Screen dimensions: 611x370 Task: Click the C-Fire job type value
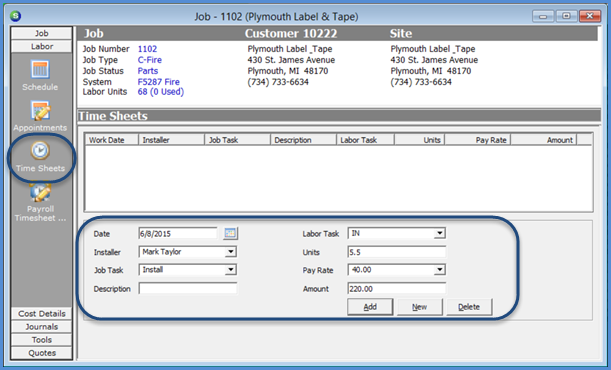150,60
